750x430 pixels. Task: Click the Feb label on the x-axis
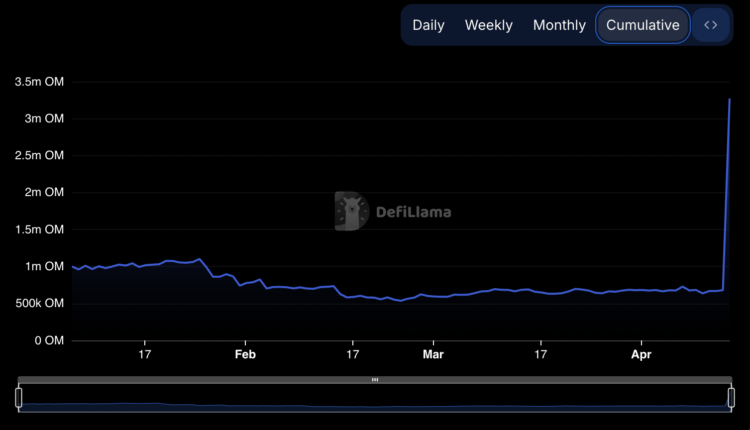245,354
